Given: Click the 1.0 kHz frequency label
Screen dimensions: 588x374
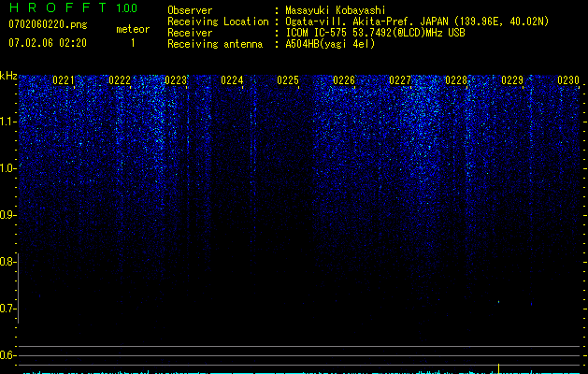Looking at the screenshot, I should 7,168.
